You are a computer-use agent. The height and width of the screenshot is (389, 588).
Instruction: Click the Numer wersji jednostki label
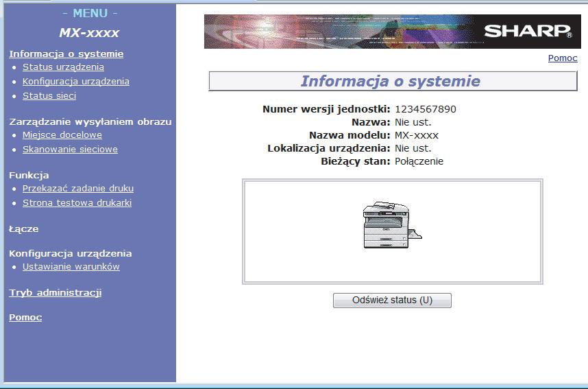[x=326, y=109]
